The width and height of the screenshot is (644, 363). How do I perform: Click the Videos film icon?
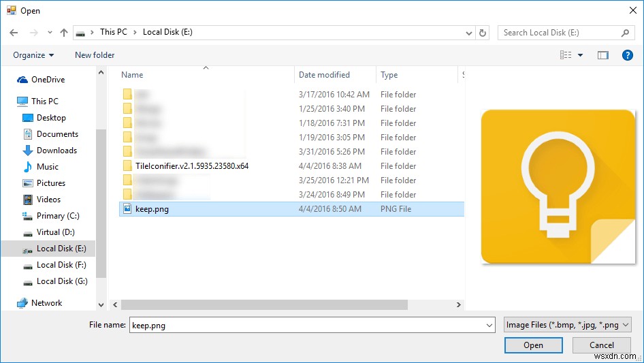[x=28, y=200]
